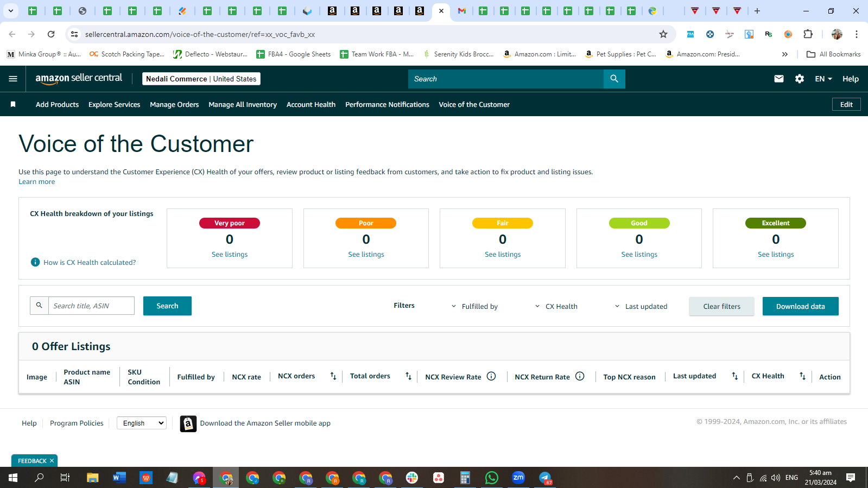Open Performance Notifications
Screen dimensions: 868x488
click(x=387, y=104)
